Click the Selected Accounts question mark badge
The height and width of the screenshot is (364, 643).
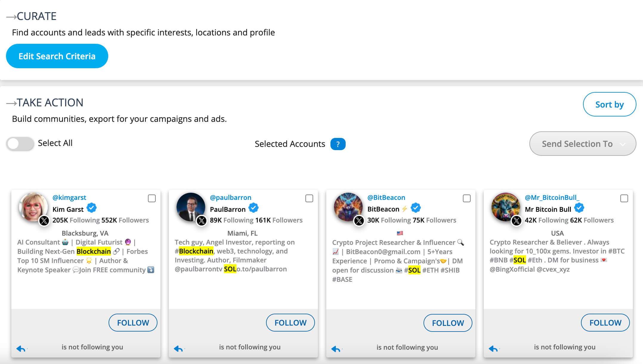point(338,144)
